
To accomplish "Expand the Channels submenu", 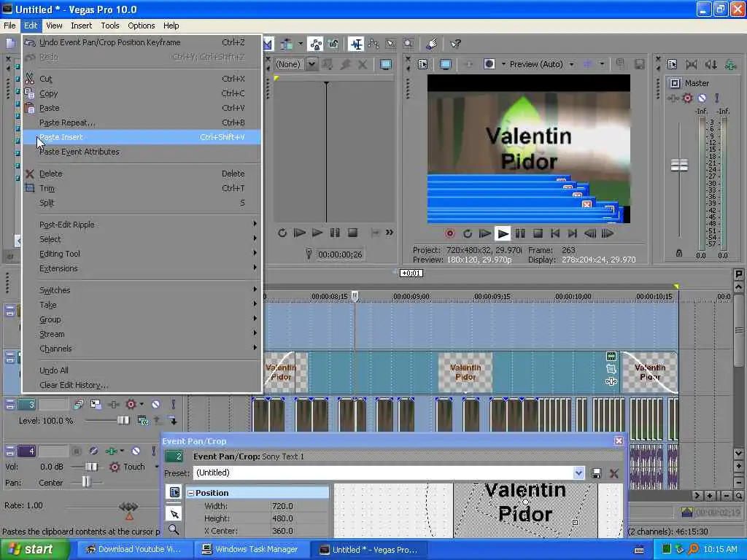I will [x=142, y=349].
